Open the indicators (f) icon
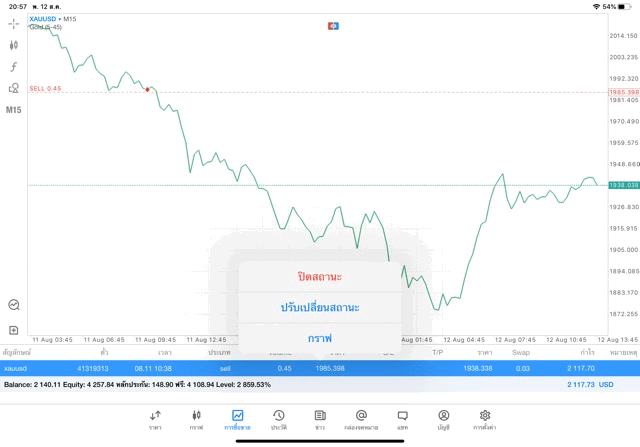The image size is (640, 447). pos(14,66)
